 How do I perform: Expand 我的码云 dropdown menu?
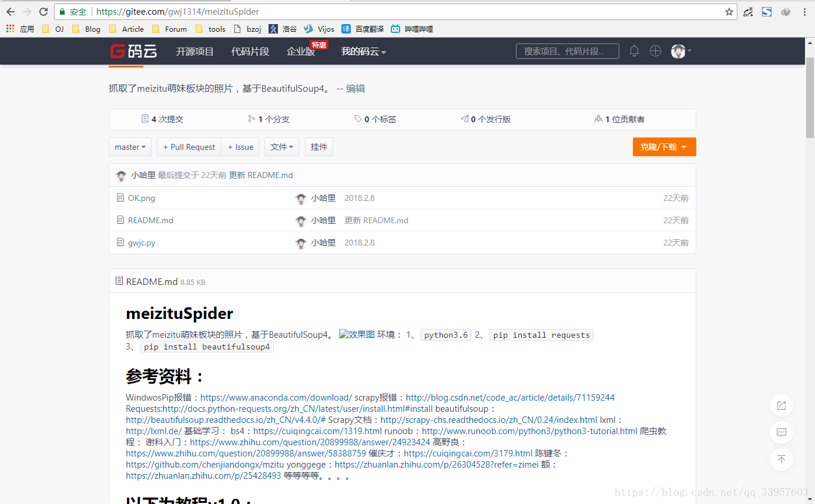(x=364, y=52)
